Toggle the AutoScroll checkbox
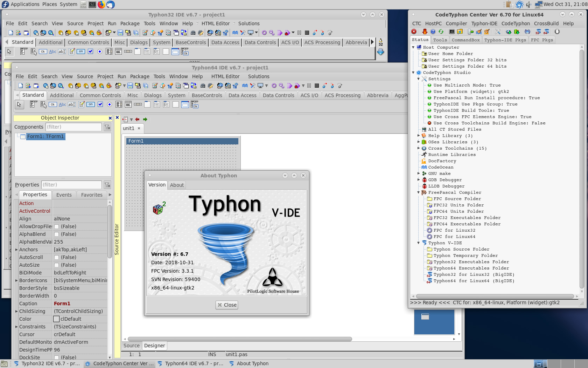This screenshot has width=588, height=368. [56, 257]
